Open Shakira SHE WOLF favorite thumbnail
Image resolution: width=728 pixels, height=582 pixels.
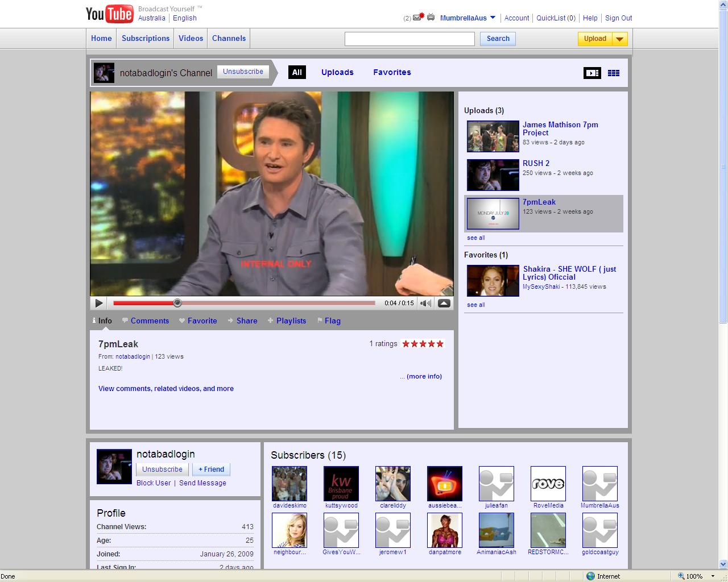point(493,281)
